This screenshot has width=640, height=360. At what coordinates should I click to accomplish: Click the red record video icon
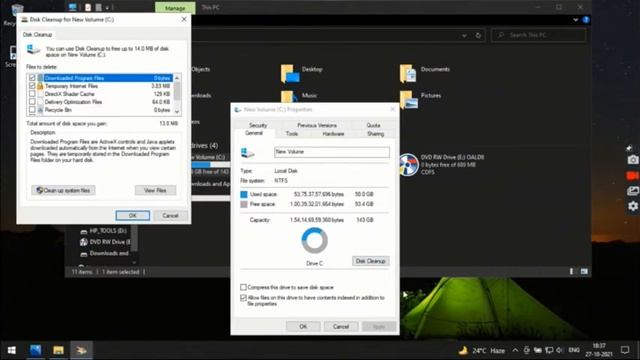[633, 176]
